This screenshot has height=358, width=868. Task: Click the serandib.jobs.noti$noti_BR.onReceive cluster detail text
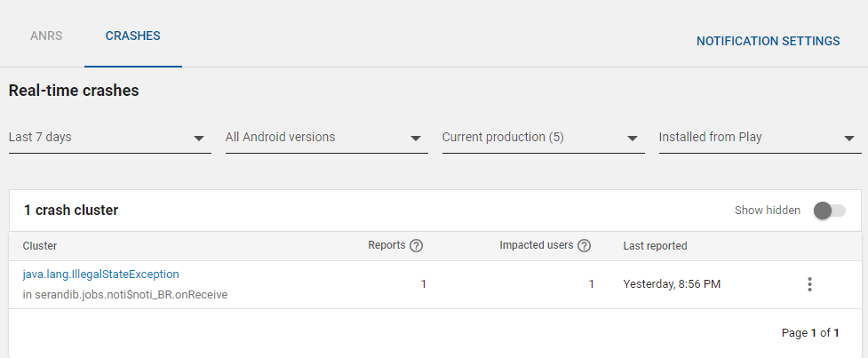125,294
